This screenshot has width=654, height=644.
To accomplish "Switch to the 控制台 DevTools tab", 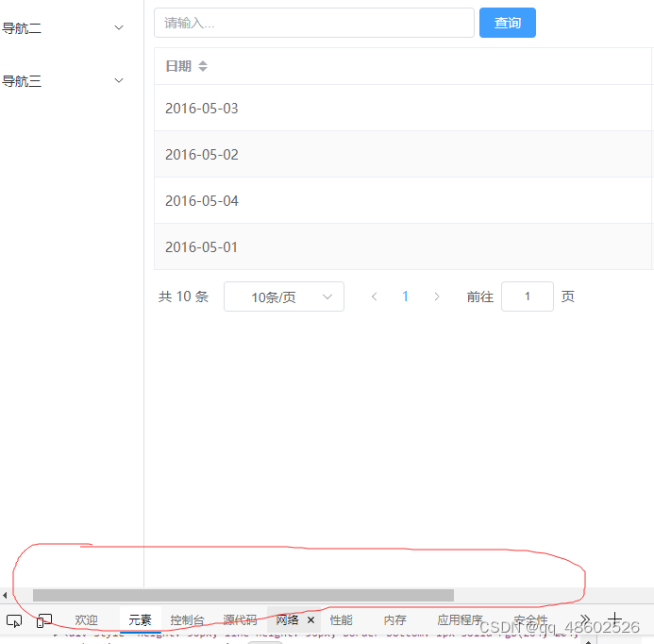I will [187, 620].
